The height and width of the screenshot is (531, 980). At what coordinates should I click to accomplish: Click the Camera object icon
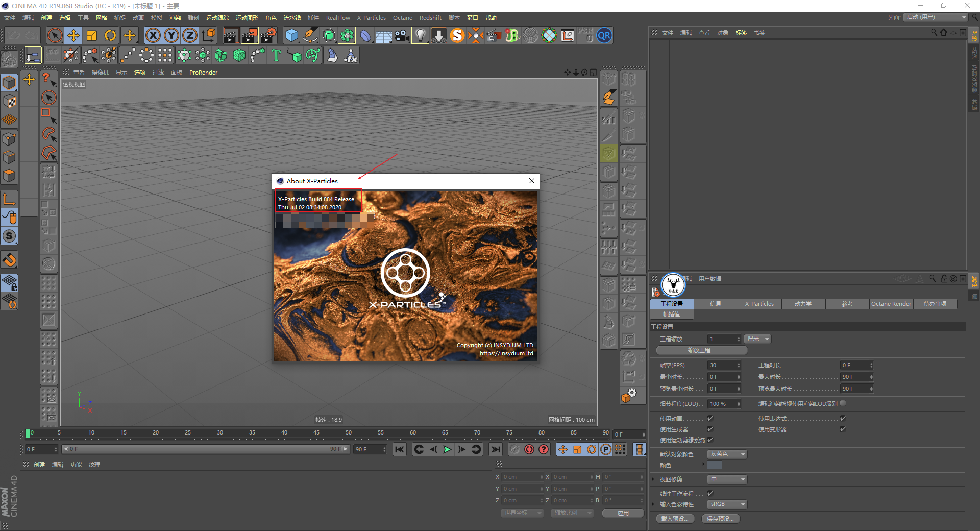coord(402,35)
